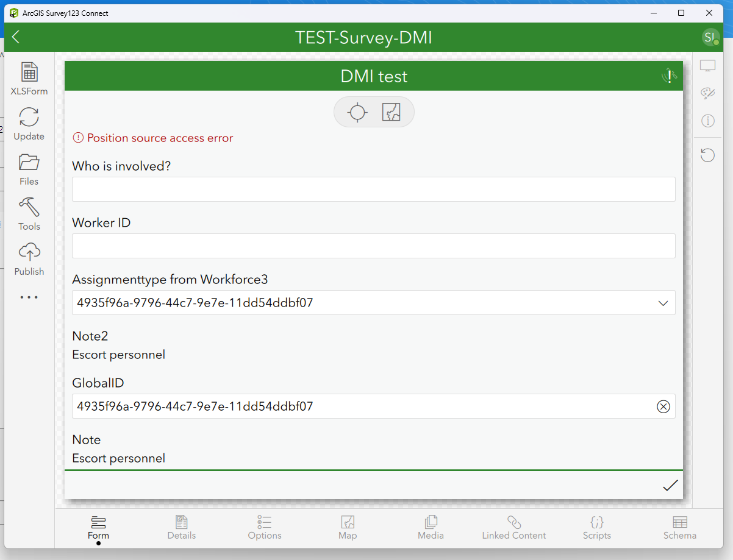Image resolution: width=733 pixels, height=560 pixels.
Task: Switch to the Media tab
Action: [431, 528]
